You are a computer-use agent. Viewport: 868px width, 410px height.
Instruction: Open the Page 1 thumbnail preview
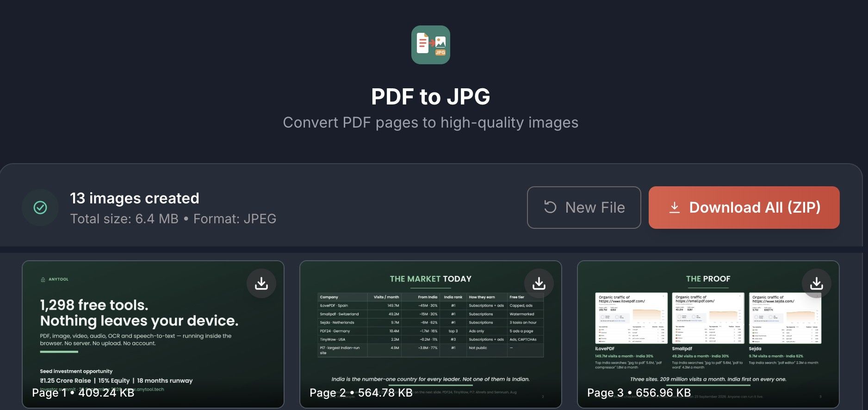point(153,335)
